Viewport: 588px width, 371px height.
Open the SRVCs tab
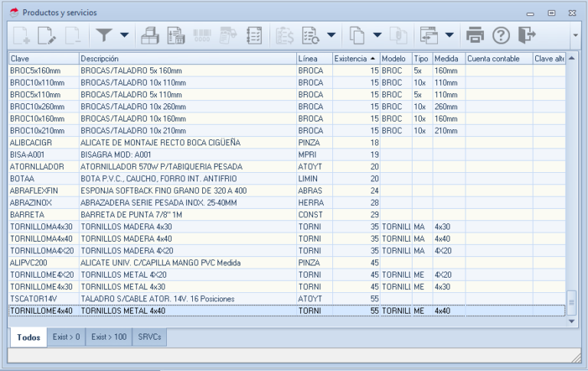point(149,337)
